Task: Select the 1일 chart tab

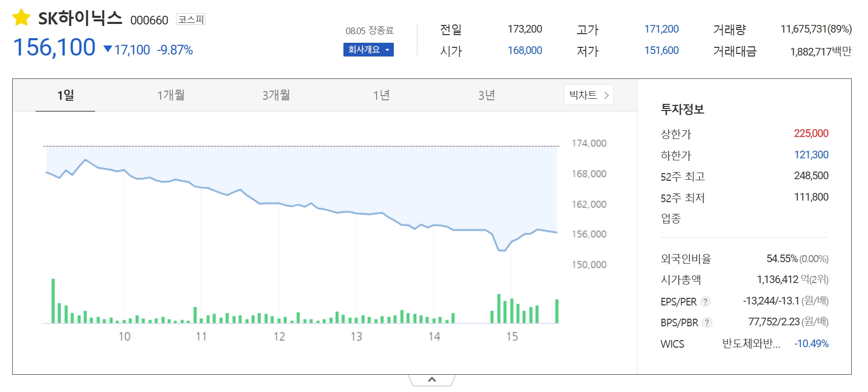Action: 66,95
